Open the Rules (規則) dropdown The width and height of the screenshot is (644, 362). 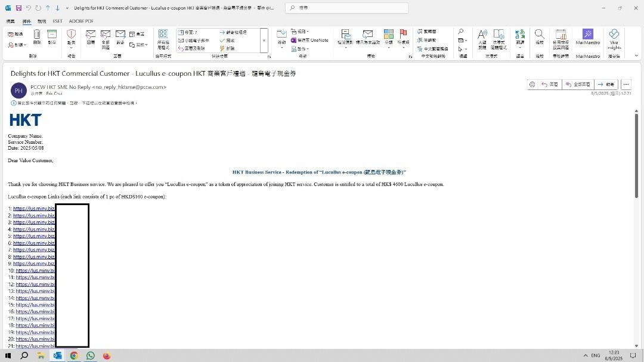pos(300,32)
